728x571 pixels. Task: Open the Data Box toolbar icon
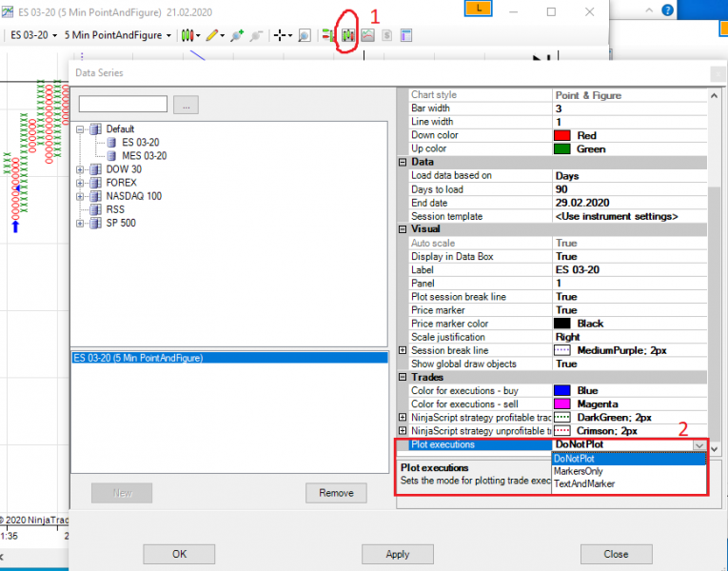(406, 35)
